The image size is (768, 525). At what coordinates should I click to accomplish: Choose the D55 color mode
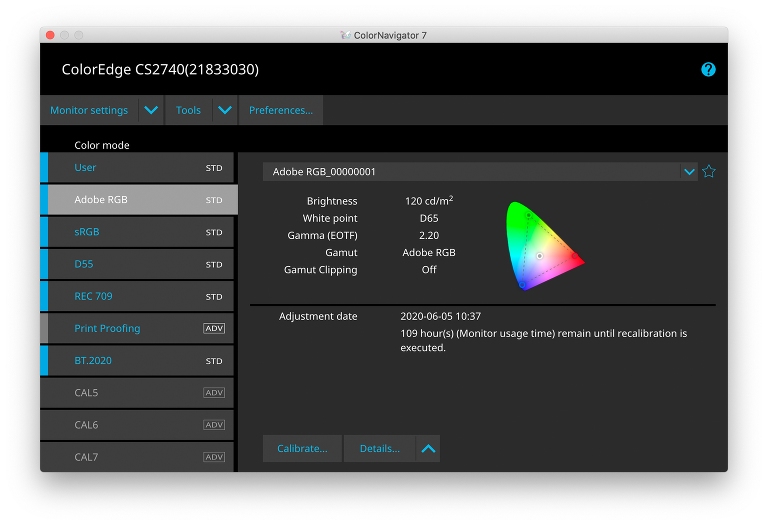click(137, 264)
